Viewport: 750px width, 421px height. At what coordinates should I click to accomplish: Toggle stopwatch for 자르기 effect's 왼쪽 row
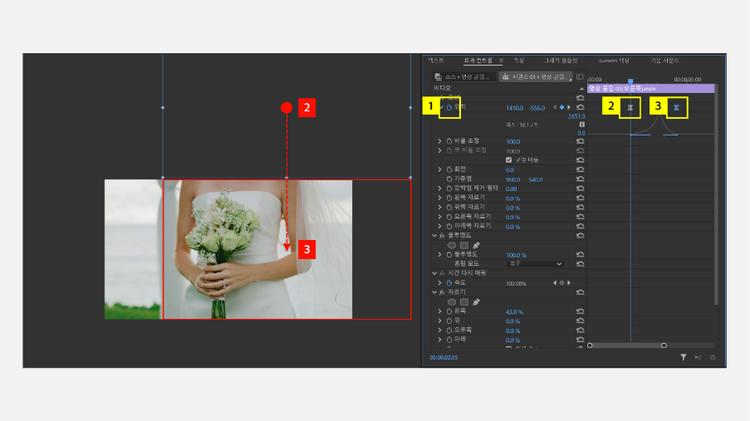click(449, 311)
